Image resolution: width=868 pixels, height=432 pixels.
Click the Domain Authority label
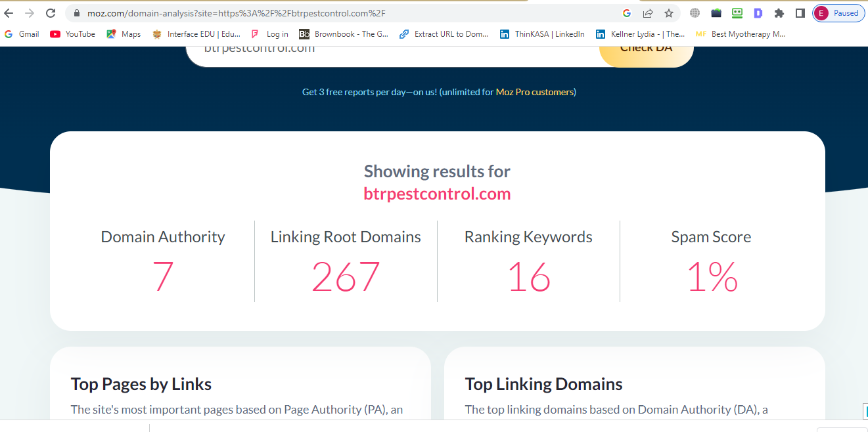163,237
